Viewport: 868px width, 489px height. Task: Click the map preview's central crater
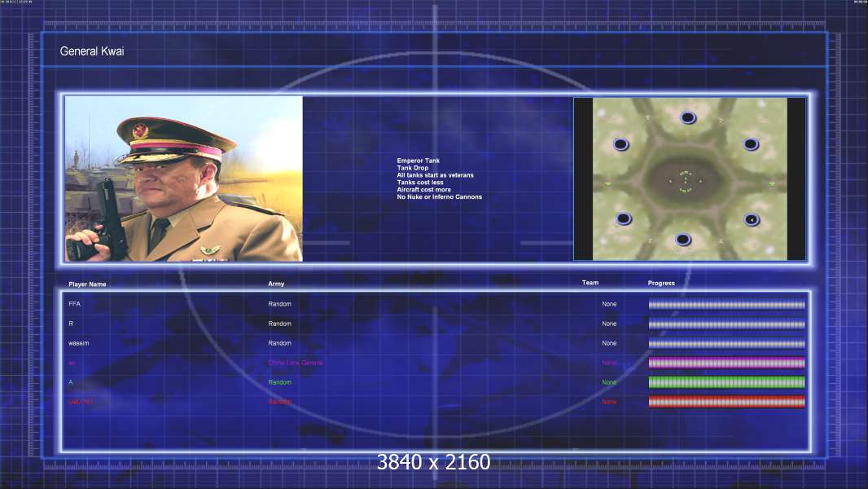686,181
